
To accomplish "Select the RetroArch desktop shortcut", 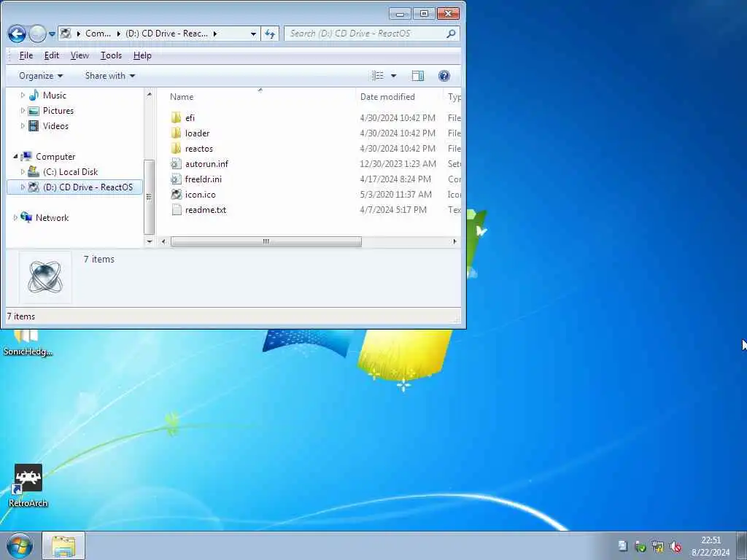I will pos(28,486).
